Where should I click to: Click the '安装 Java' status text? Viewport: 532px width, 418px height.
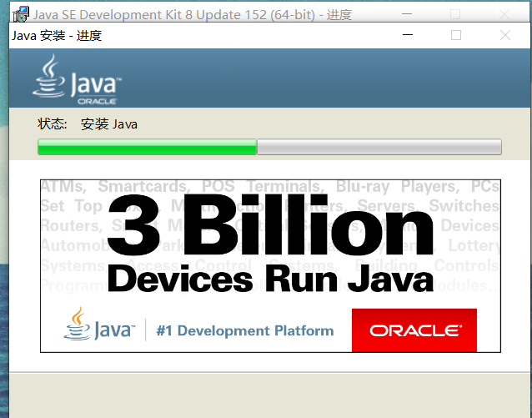(x=109, y=124)
